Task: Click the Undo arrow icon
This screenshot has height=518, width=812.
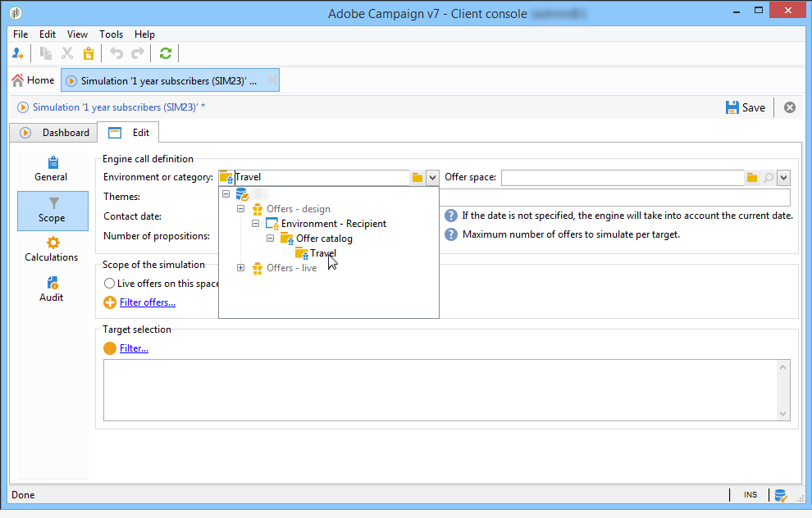Action: tap(116, 53)
